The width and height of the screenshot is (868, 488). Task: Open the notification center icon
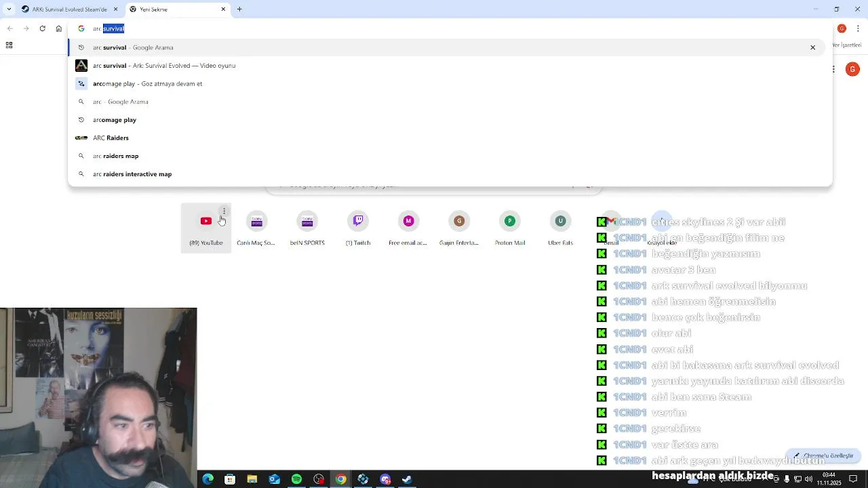(x=853, y=479)
